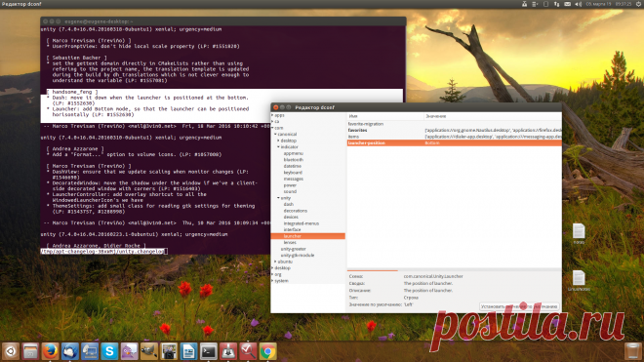Launch Firefox from the bottom launcher

pos(50,351)
